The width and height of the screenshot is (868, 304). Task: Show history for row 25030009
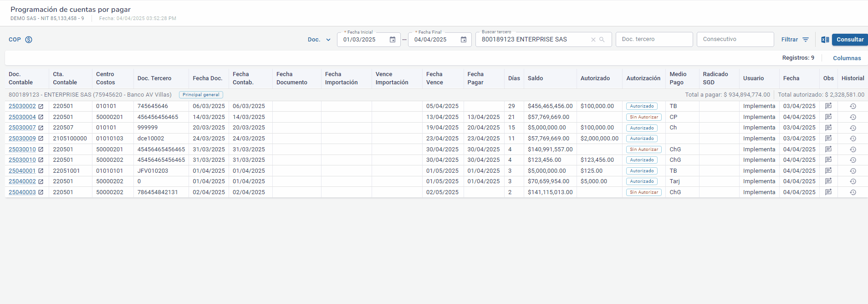(x=853, y=139)
